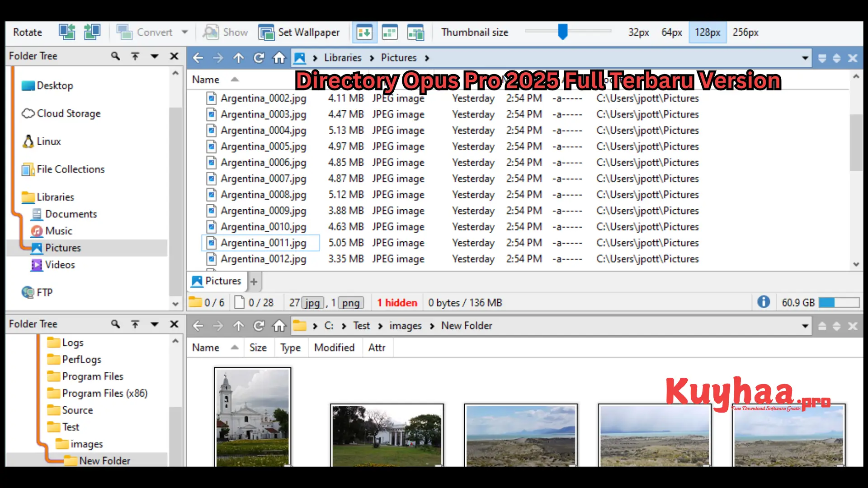The image size is (868, 488).
Task: Click the thumbnails view mode icon
Action: pos(390,32)
